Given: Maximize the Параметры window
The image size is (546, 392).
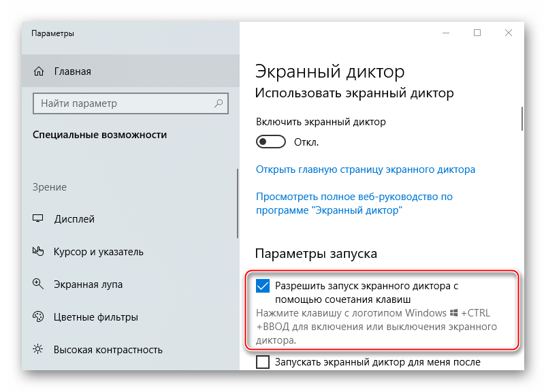Looking at the screenshot, I should 477,33.
